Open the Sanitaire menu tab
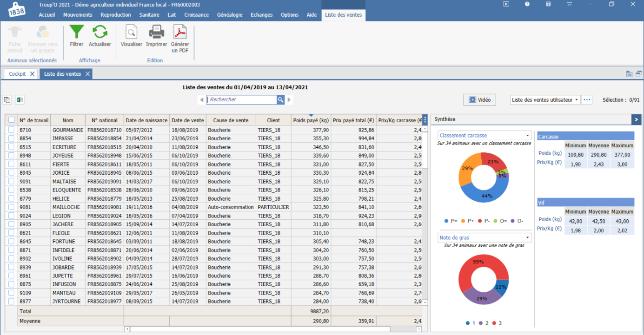Image resolution: width=644 pixels, height=335 pixels. (x=149, y=15)
